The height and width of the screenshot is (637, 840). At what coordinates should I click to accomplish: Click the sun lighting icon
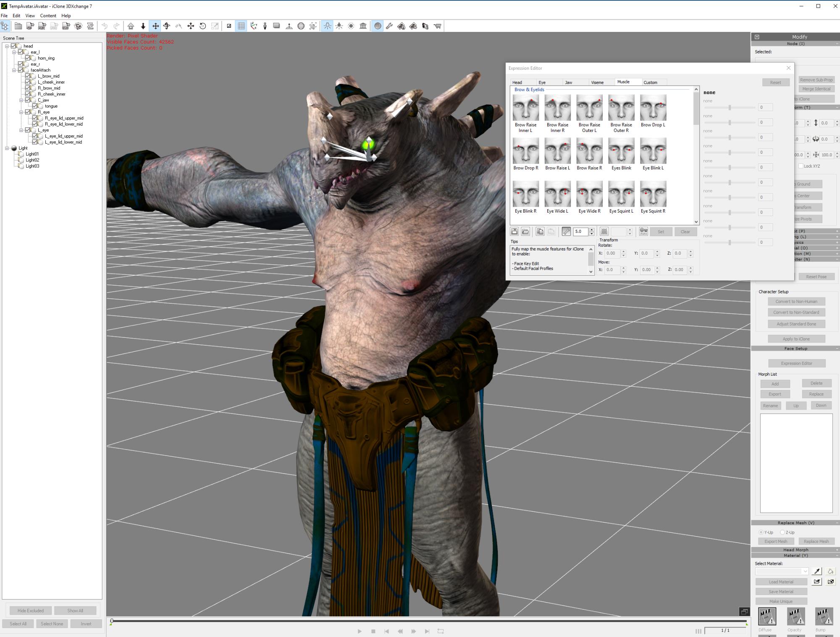pyautogui.click(x=351, y=26)
